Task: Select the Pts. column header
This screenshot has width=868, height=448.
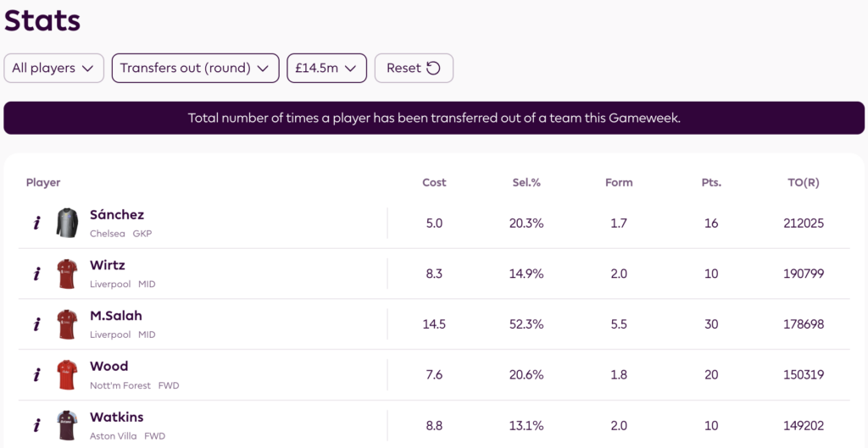Action: (x=711, y=183)
